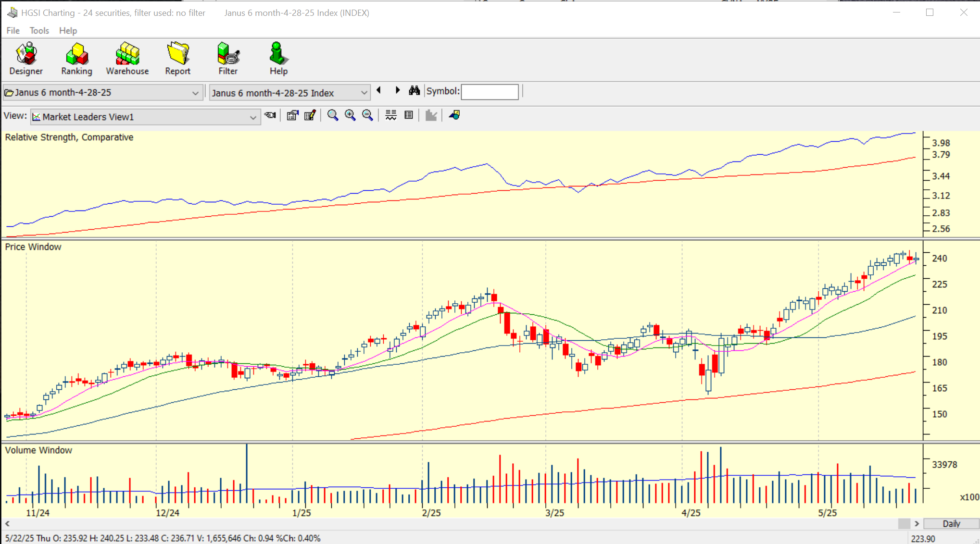Click the zoom in magnifier icon
This screenshot has height=544, width=980.
[350, 115]
